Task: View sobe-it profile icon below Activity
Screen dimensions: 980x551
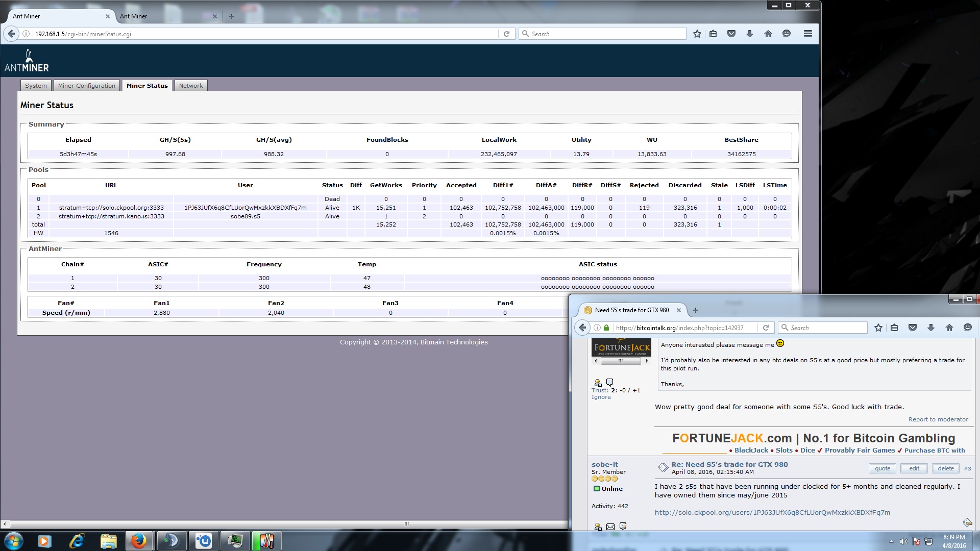Action: pyautogui.click(x=598, y=527)
